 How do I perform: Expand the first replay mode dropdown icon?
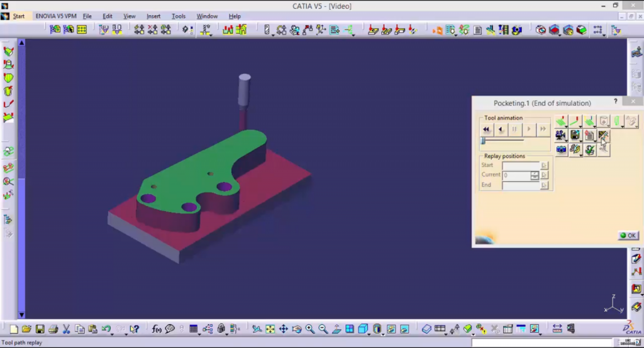(x=567, y=125)
